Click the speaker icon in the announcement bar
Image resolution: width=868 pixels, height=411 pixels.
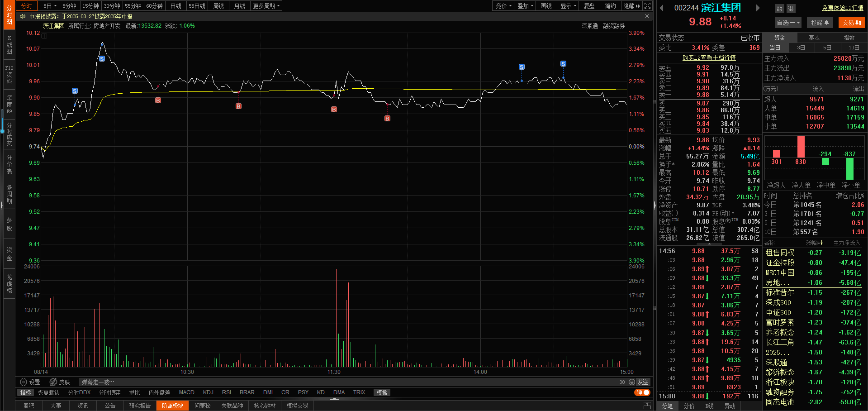coord(23,16)
